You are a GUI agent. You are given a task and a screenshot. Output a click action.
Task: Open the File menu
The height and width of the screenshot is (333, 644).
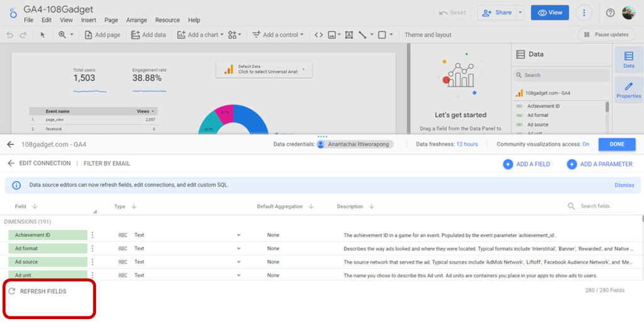pyautogui.click(x=28, y=20)
